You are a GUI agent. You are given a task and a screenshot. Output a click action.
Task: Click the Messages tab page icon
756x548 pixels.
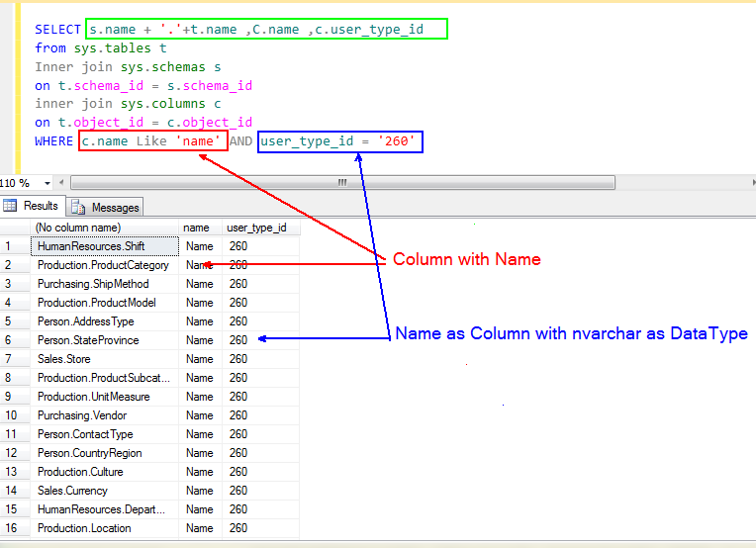[x=80, y=207]
